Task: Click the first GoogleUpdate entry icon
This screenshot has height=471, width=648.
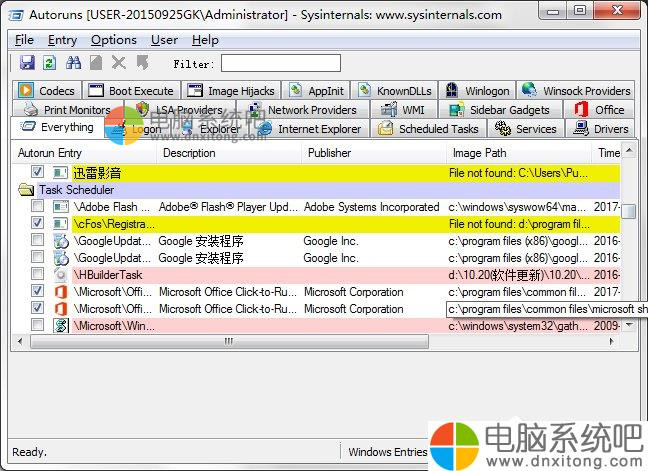Action: (x=61, y=241)
